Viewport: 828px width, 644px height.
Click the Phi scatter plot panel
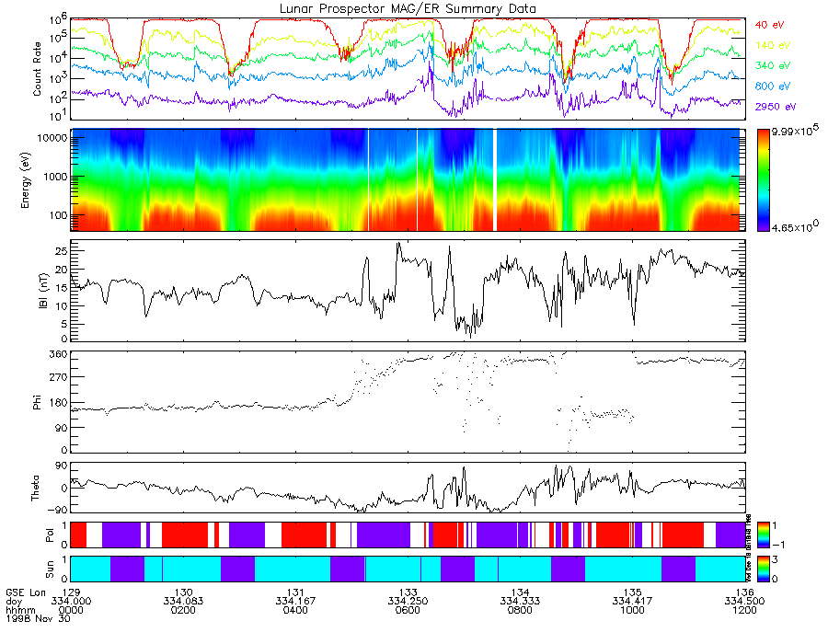[x=408, y=402]
